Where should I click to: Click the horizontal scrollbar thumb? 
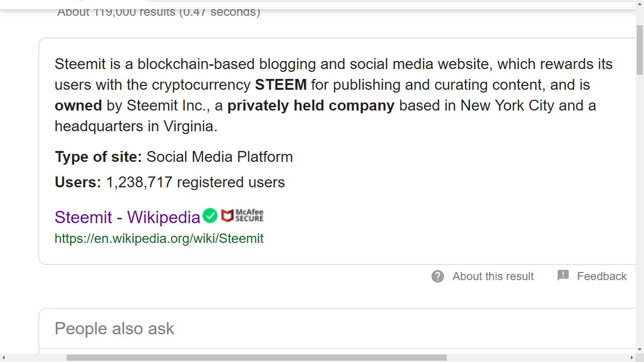(x=257, y=357)
